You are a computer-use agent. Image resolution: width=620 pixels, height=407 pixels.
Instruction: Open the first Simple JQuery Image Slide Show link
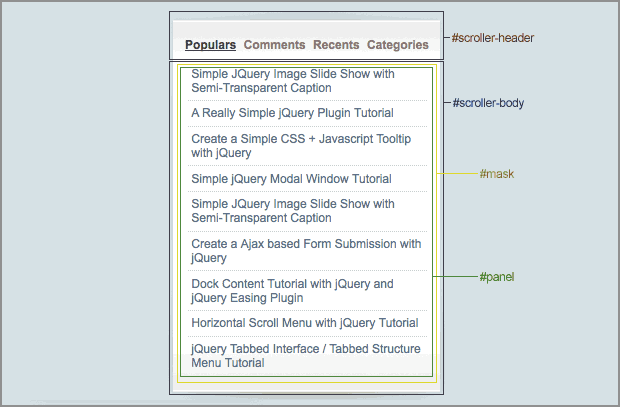[293, 81]
